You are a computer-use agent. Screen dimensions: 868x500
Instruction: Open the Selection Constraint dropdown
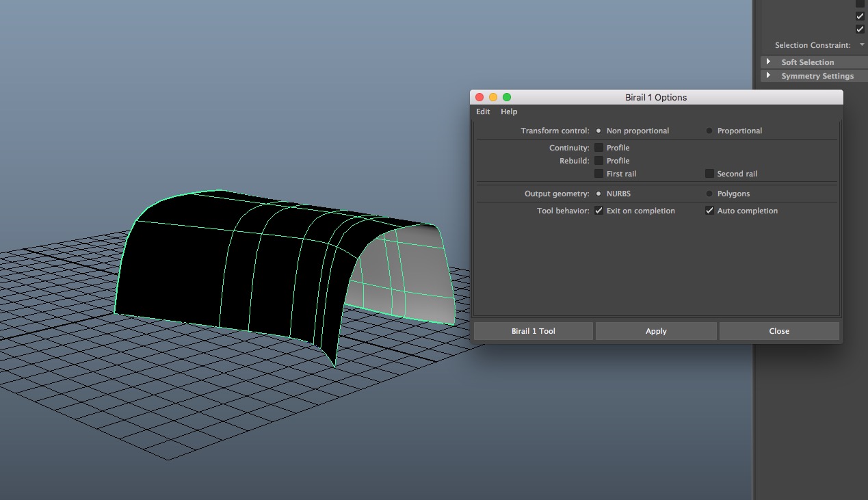[862, 45]
